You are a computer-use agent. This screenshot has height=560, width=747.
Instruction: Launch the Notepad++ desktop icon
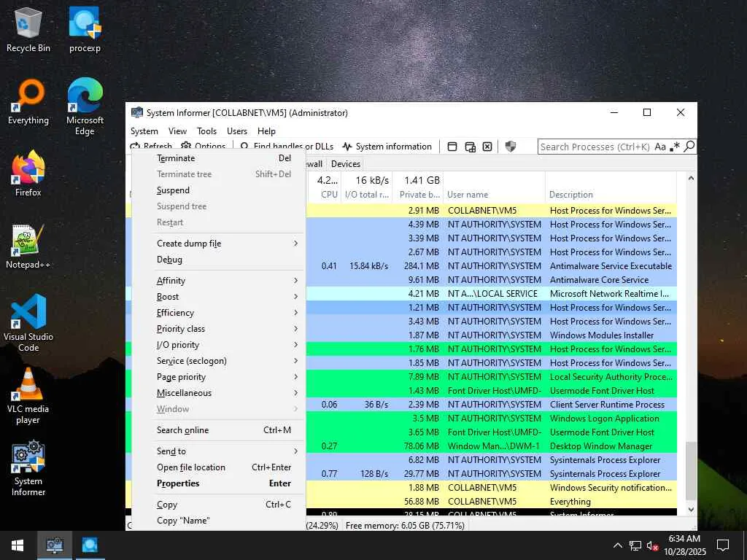coord(28,246)
